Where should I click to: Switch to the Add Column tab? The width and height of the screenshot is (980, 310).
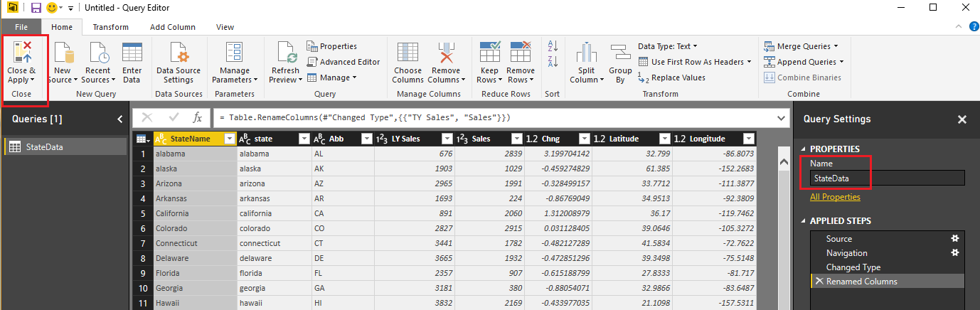pos(173,27)
